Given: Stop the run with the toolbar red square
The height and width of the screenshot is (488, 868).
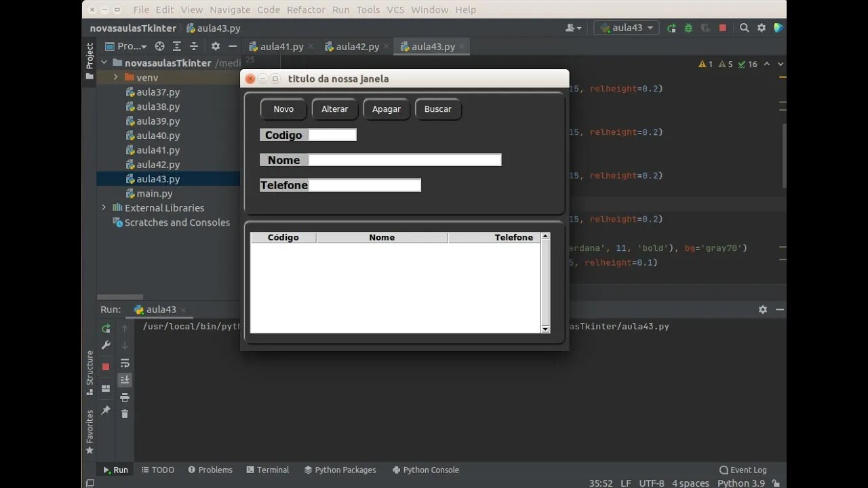Looking at the screenshot, I should tap(723, 28).
